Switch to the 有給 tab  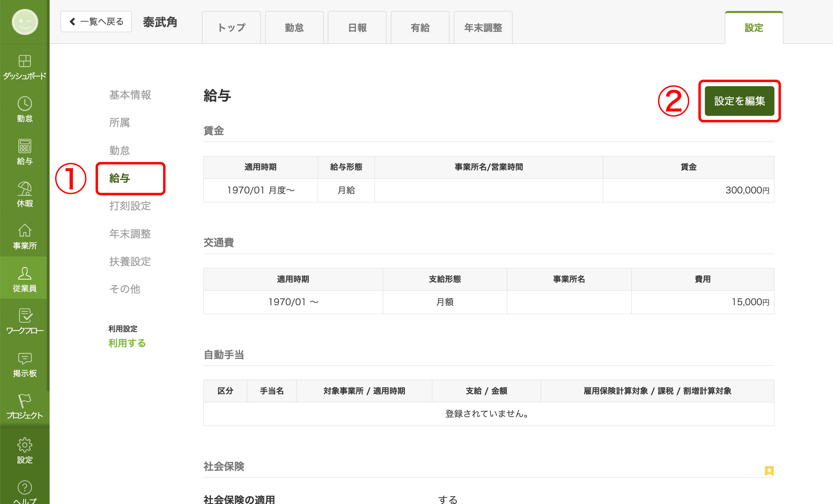[x=420, y=28]
